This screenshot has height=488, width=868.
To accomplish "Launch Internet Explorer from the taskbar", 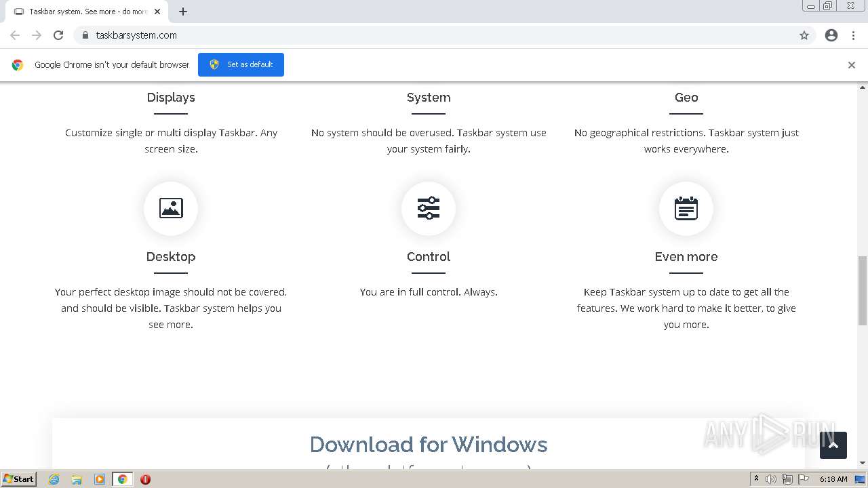I will [54, 479].
